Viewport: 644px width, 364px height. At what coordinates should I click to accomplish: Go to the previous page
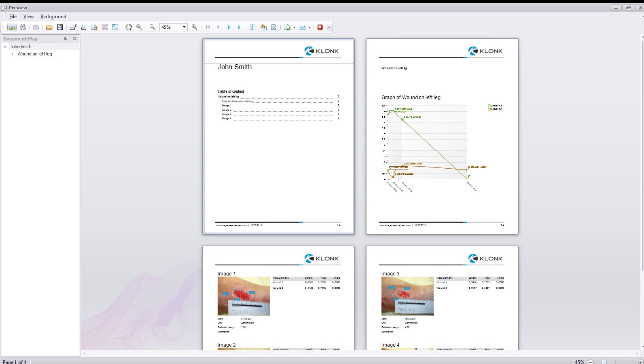[x=218, y=27]
